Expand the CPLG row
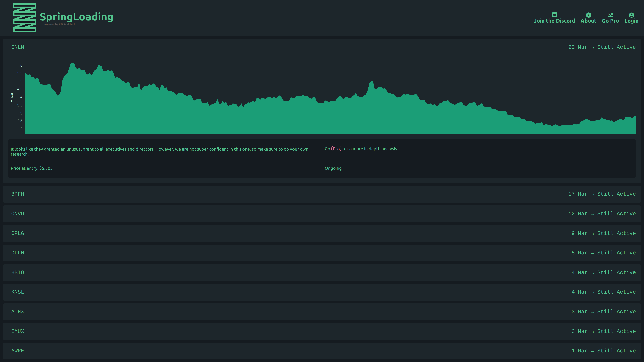644x362 pixels. click(x=322, y=233)
